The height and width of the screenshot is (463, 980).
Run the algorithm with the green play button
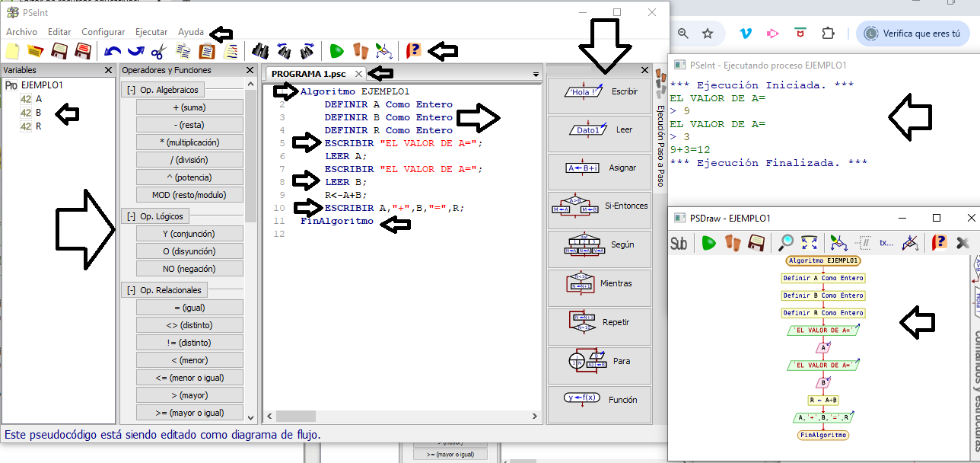[x=336, y=52]
